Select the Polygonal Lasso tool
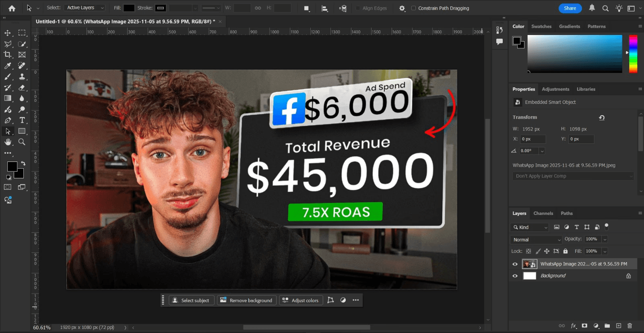644x333 pixels. (8, 44)
